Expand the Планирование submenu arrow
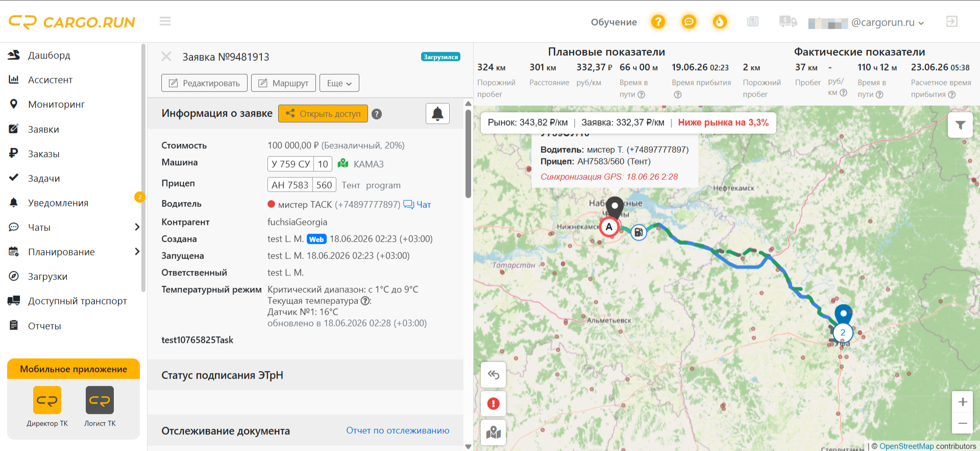 pyautogui.click(x=137, y=252)
